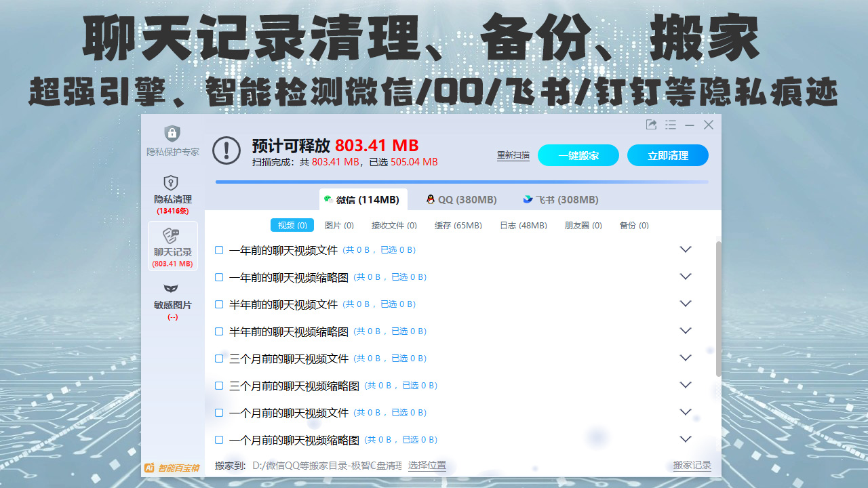The image size is (868, 488).
Task: Expand the 三个月前的聊天视频文件 row chevron
Action: (686, 358)
